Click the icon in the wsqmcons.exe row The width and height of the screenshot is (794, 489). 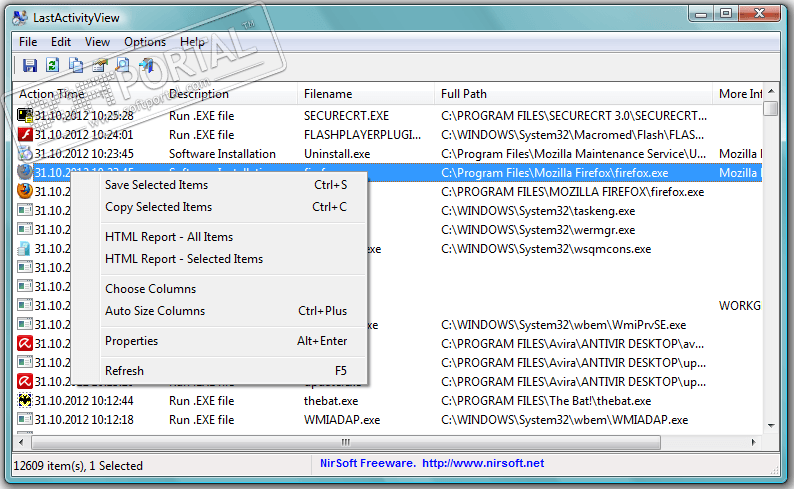(x=24, y=249)
